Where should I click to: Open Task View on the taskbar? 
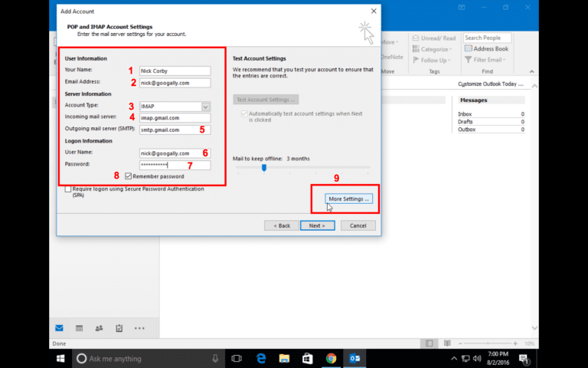click(x=237, y=359)
